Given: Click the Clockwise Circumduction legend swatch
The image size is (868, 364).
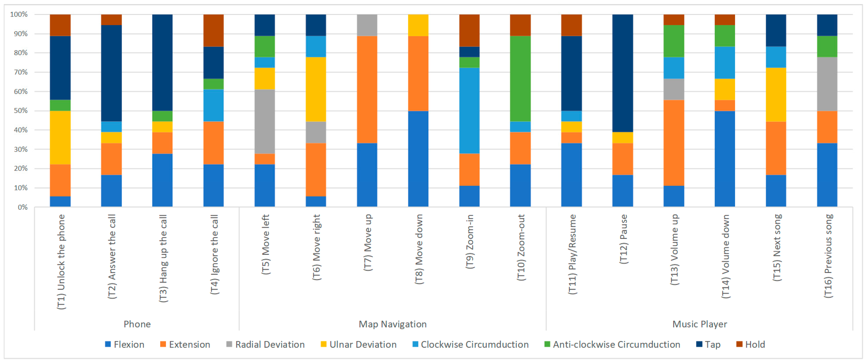Looking at the screenshot, I should 415,344.
